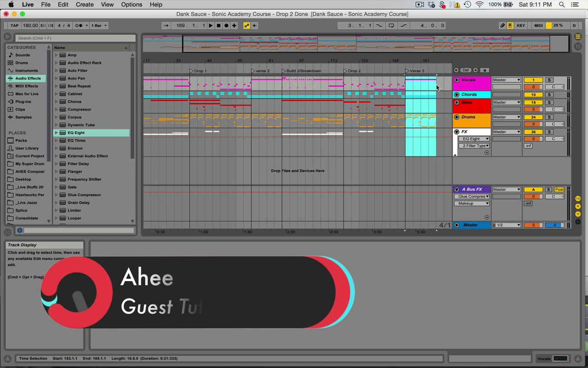Viewport: 588px width, 368px height.
Task: Open the EQ Eight device chooser dropdown
Action: 474,139
